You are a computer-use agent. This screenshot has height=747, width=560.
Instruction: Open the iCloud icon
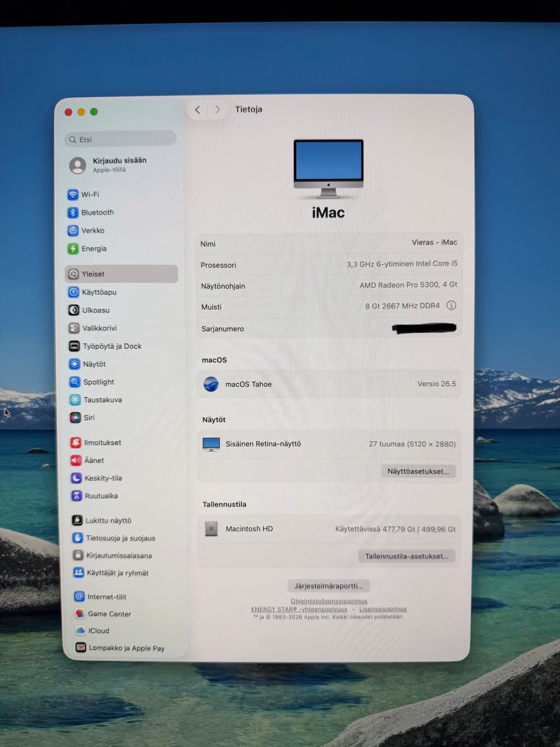80,630
